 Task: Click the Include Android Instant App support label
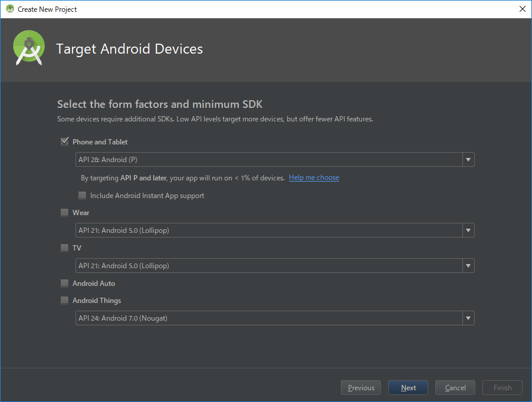(147, 196)
